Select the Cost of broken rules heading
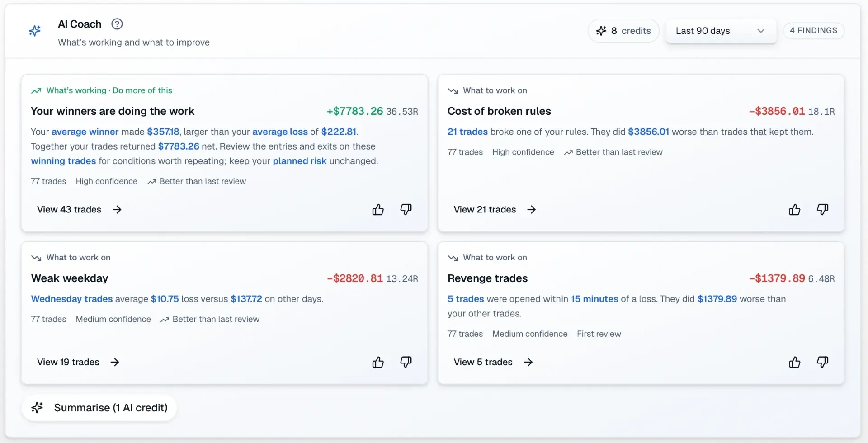This screenshot has height=443, width=868. 499,111
